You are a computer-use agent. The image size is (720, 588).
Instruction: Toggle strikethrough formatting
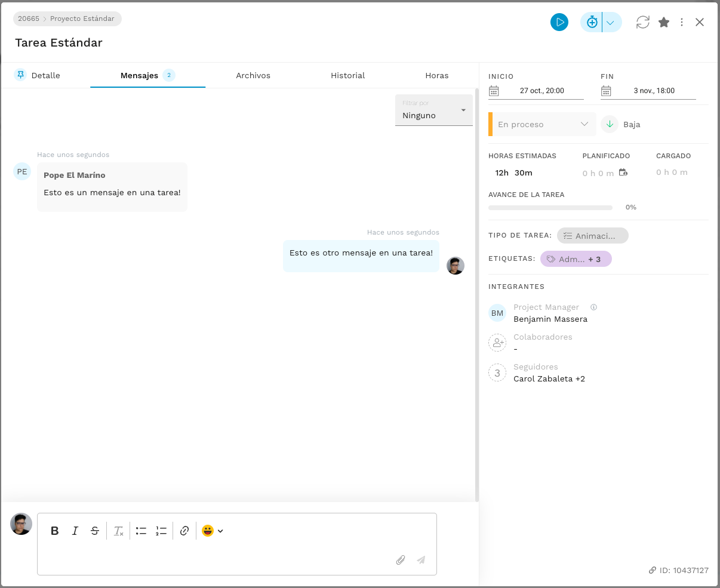pos(95,531)
